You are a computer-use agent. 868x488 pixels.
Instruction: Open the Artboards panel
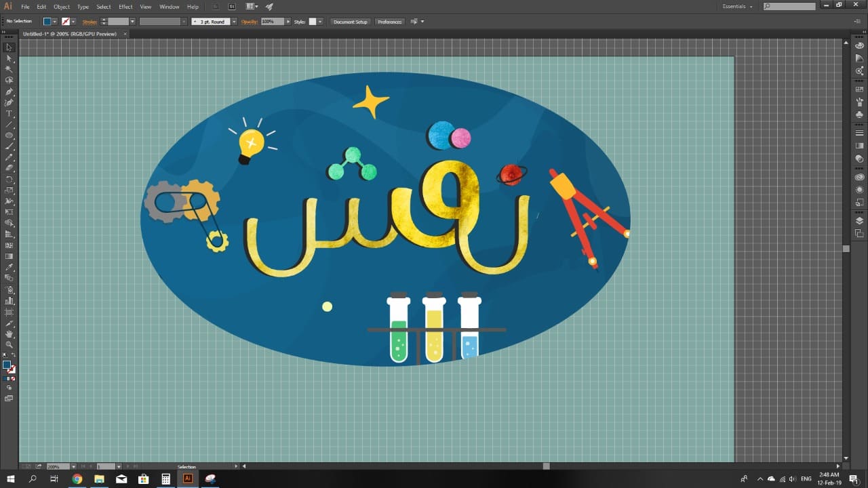click(859, 234)
